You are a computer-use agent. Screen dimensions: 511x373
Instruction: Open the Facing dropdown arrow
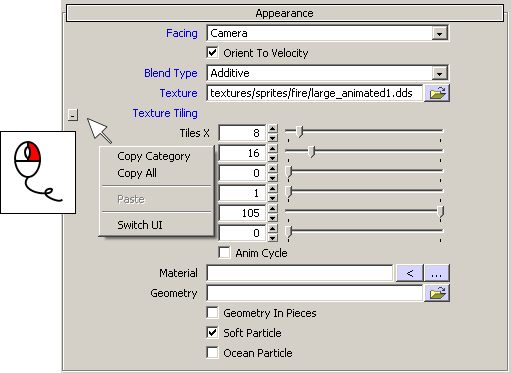point(440,33)
